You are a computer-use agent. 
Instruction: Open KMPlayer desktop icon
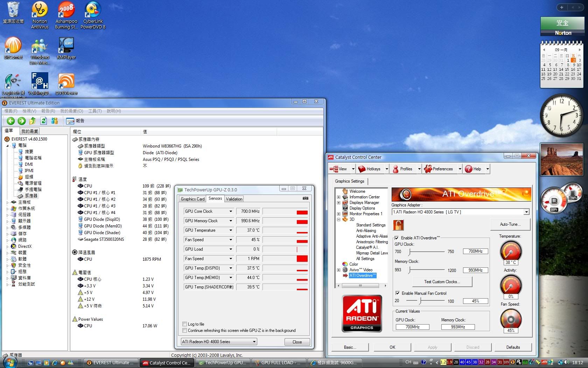point(66,48)
